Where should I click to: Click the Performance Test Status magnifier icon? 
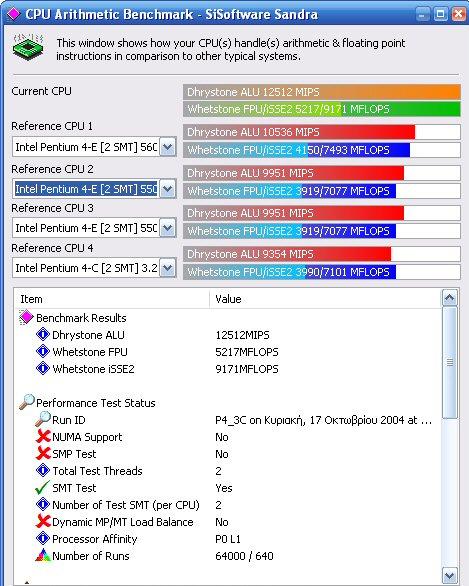click(27, 402)
